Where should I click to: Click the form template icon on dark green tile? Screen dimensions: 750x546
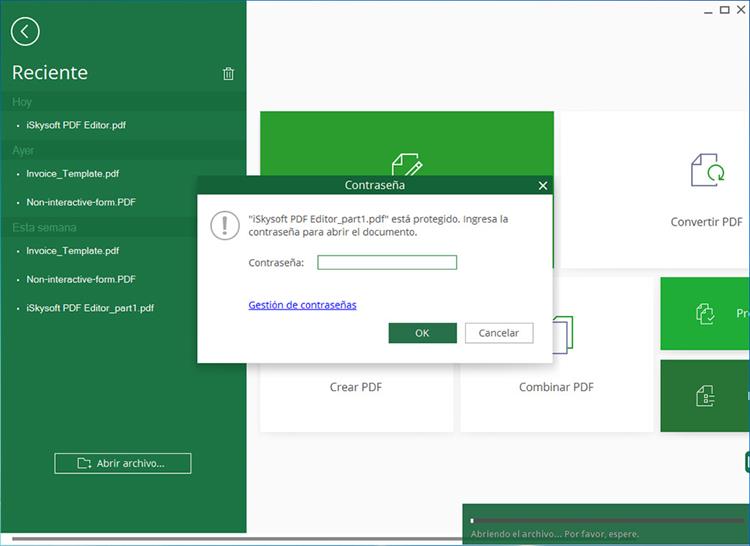click(705, 396)
